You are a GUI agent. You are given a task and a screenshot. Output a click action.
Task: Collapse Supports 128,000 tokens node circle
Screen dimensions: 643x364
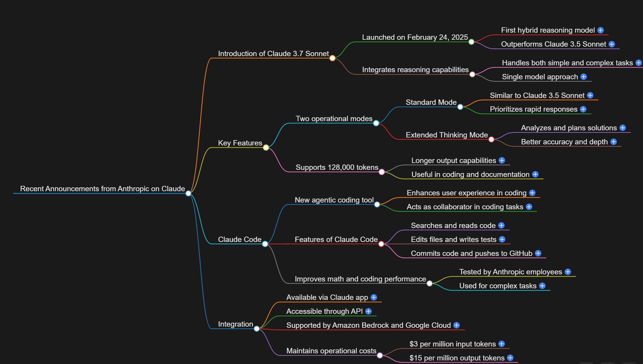[382, 172]
